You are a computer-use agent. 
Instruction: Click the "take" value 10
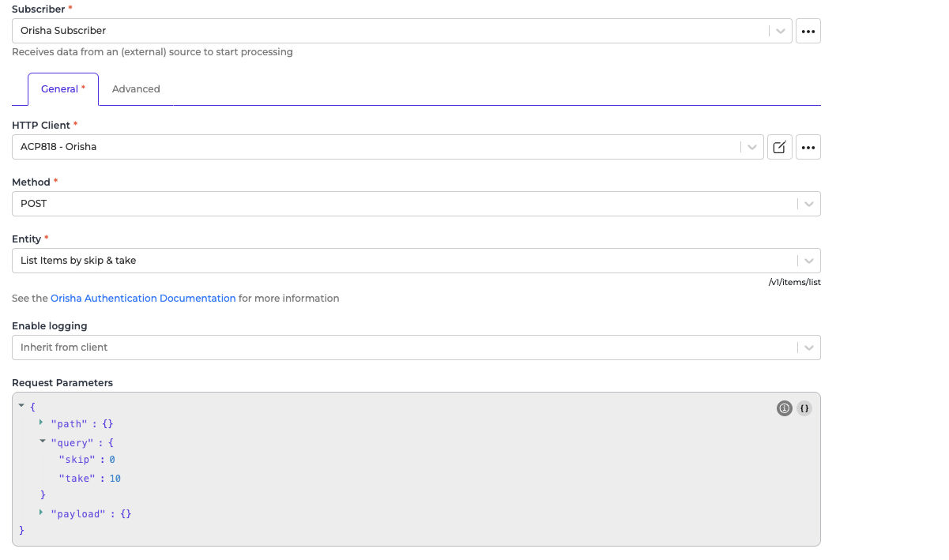click(115, 479)
